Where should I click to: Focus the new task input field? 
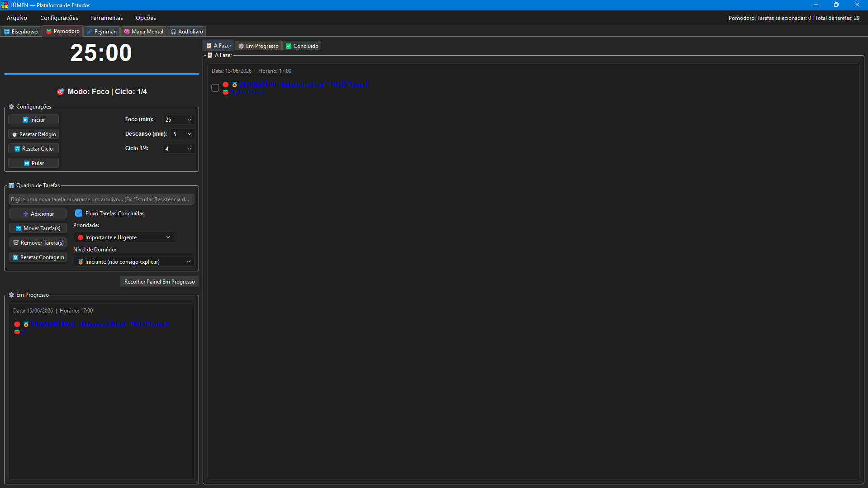(101, 199)
